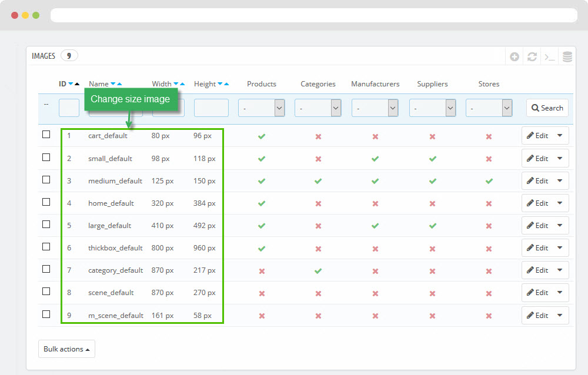Click the Name column header
This screenshot has height=375, width=588.
click(x=99, y=84)
